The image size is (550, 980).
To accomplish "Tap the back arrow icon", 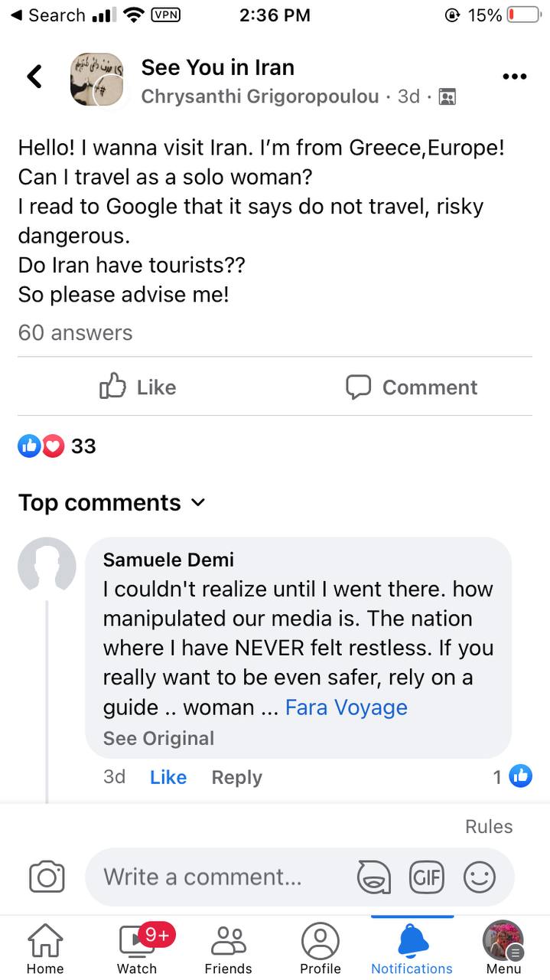I will (x=34, y=77).
